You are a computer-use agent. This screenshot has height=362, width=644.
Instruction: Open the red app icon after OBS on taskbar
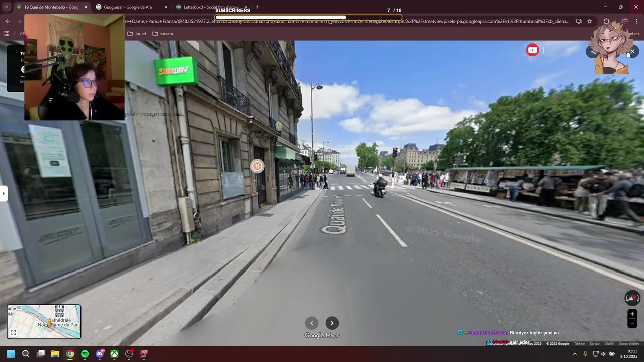(x=144, y=354)
